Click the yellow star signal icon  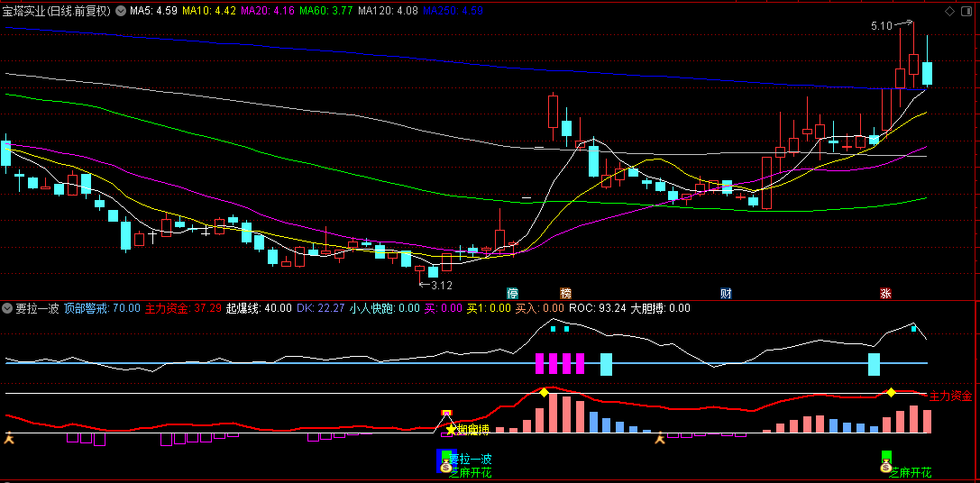[452, 429]
